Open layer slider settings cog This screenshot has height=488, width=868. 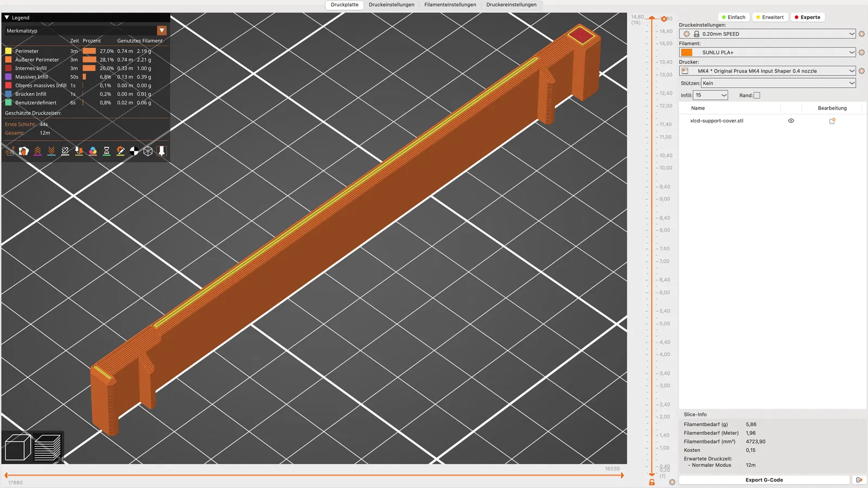pyautogui.click(x=672, y=482)
